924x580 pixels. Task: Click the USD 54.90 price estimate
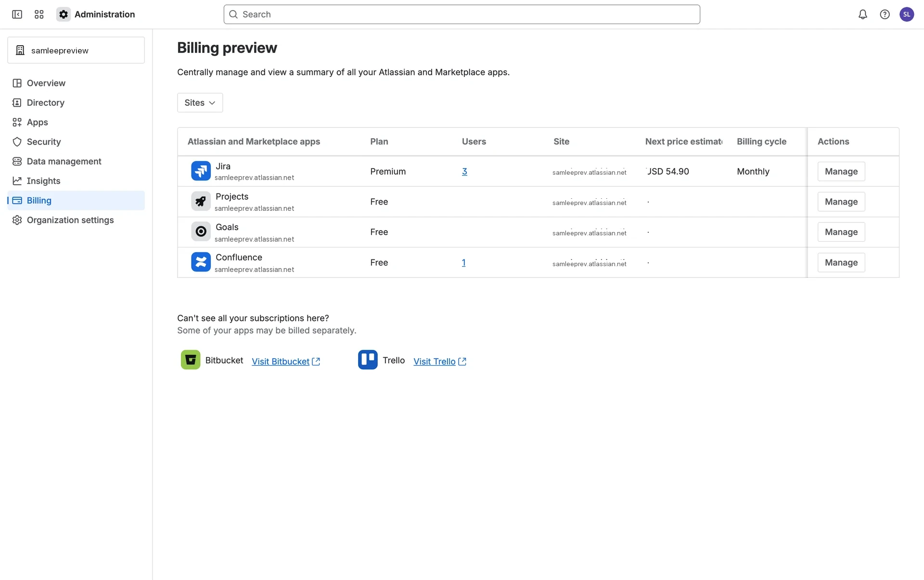(667, 171)
